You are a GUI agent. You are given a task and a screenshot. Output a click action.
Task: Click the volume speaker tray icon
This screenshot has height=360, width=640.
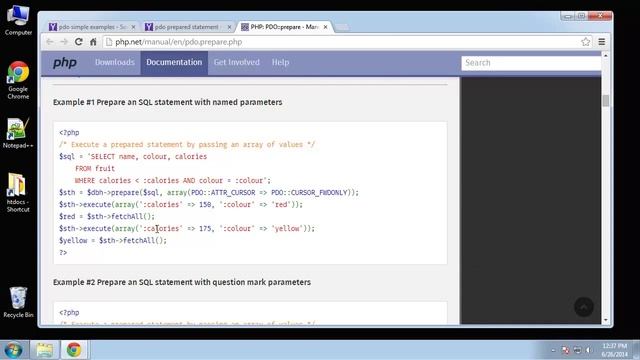point(589,350)
